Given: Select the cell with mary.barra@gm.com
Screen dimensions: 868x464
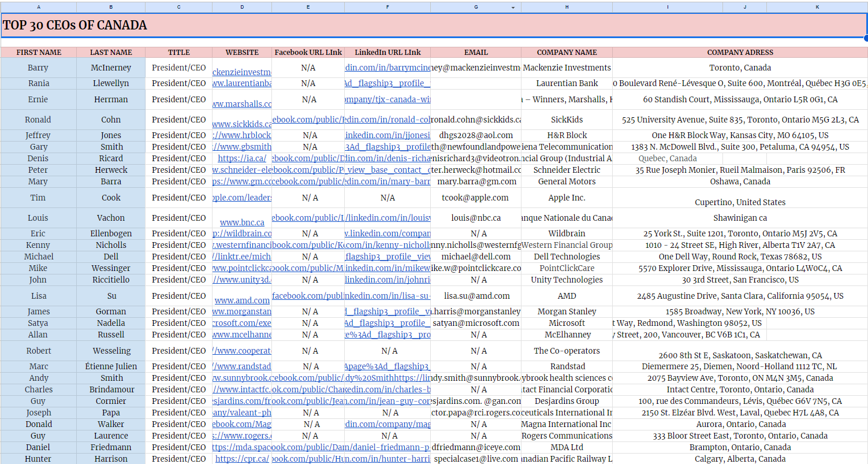Looking at the screenshot, I should point(476,181).
